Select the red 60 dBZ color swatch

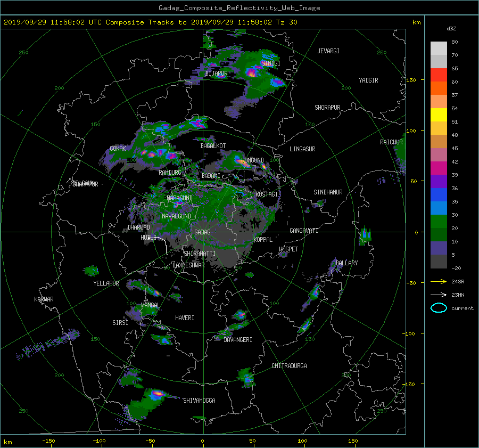(439, 75)
